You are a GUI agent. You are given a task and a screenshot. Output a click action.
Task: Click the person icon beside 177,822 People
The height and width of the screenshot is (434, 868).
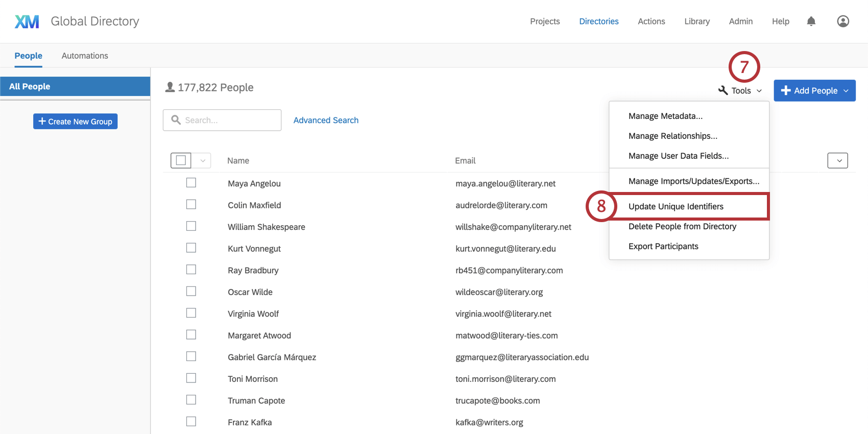tap(170, 87)
